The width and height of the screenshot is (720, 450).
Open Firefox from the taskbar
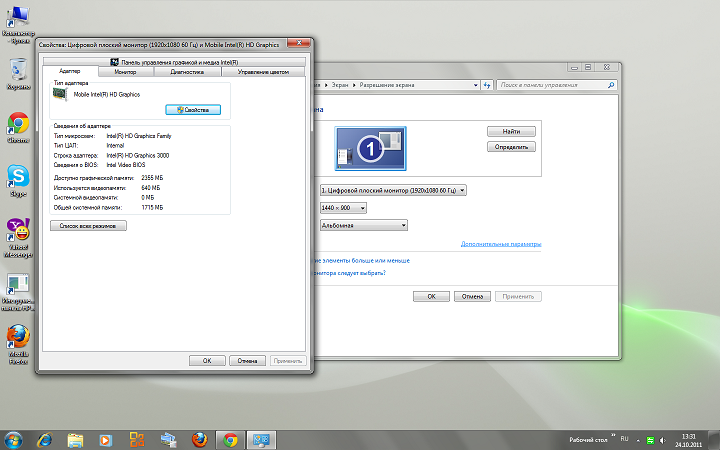(199, 440)
